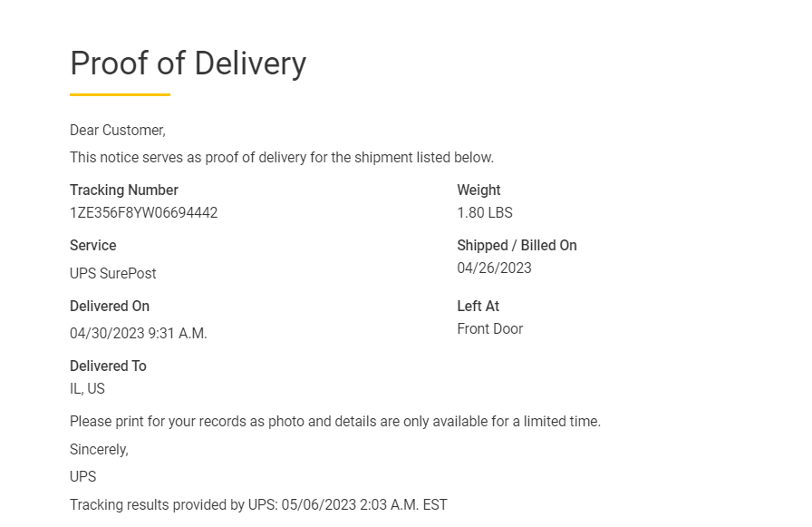The width and height of the screenshot is (812, 527).
Task: Click the 1.80 LBS weight value
Action: pos(485,213)
